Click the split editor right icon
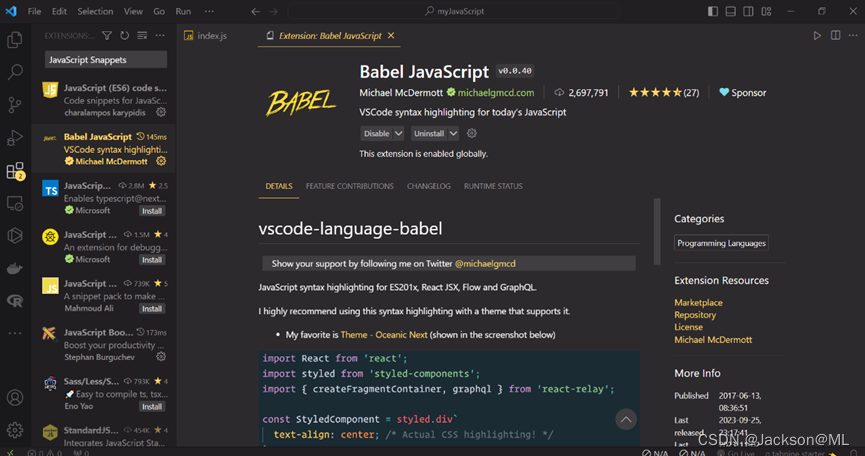 tap(835, 36)
